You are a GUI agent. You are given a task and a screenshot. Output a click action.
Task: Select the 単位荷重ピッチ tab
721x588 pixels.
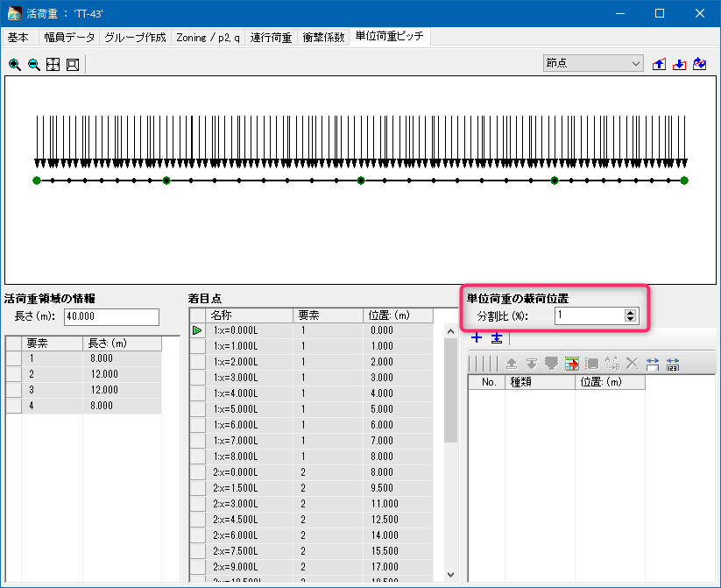390,36
